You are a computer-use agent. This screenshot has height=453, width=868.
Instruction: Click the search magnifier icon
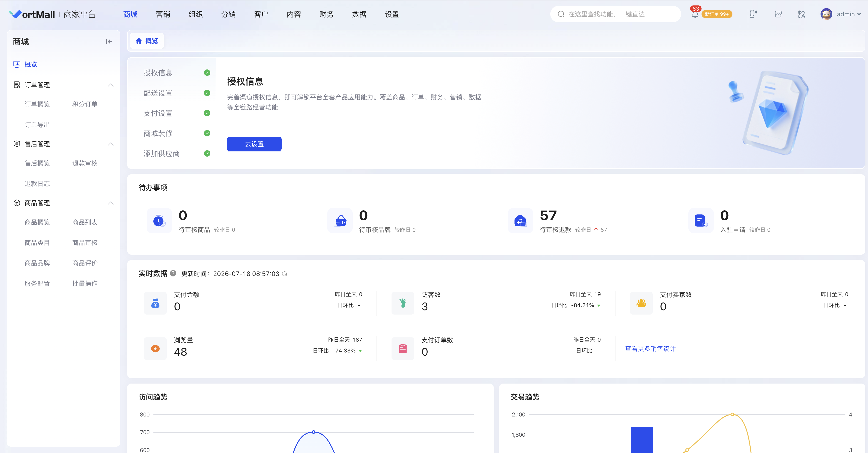point(561,14)
